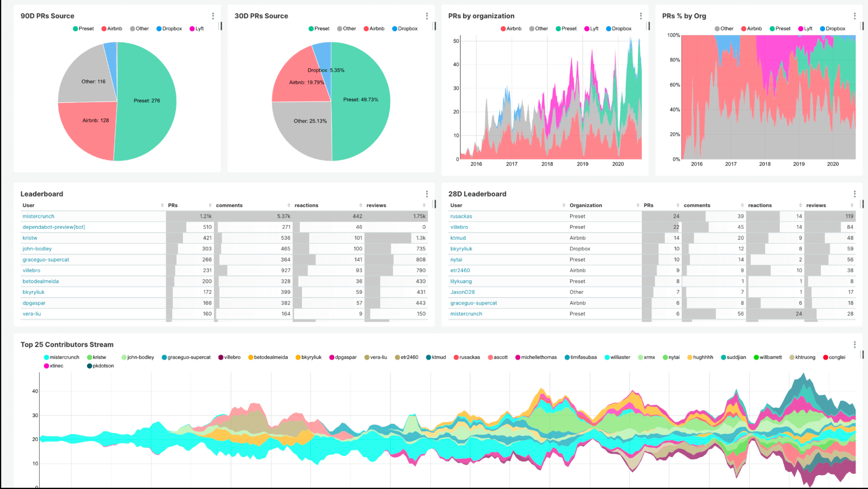Image resolution: width=868 pixels, height=489 pixels.
Task: Click the 927 comments cell for villebro
Action: [253, 270]
